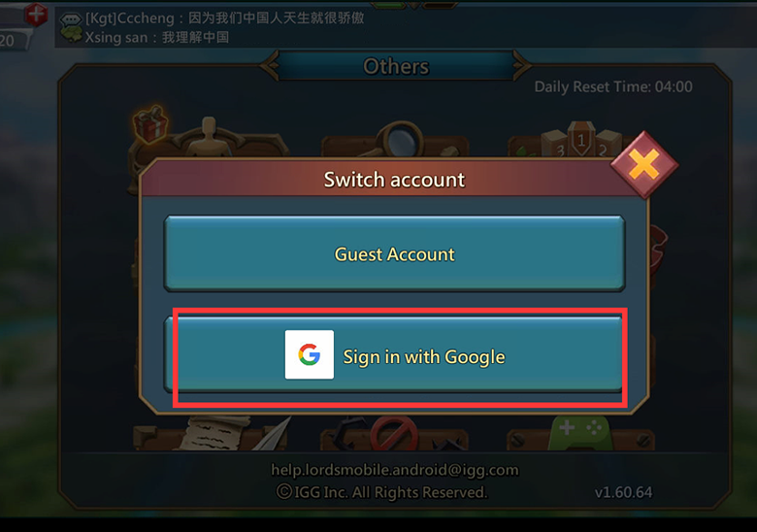Open the Cccheng chat message line
Viewport: 757px width, 532px height.
tap(224, 18)
